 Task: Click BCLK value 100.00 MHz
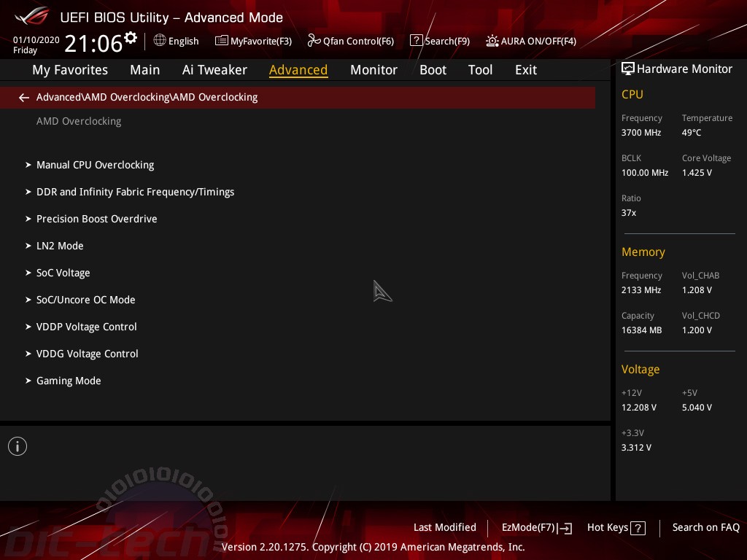[x=645, y=173]
